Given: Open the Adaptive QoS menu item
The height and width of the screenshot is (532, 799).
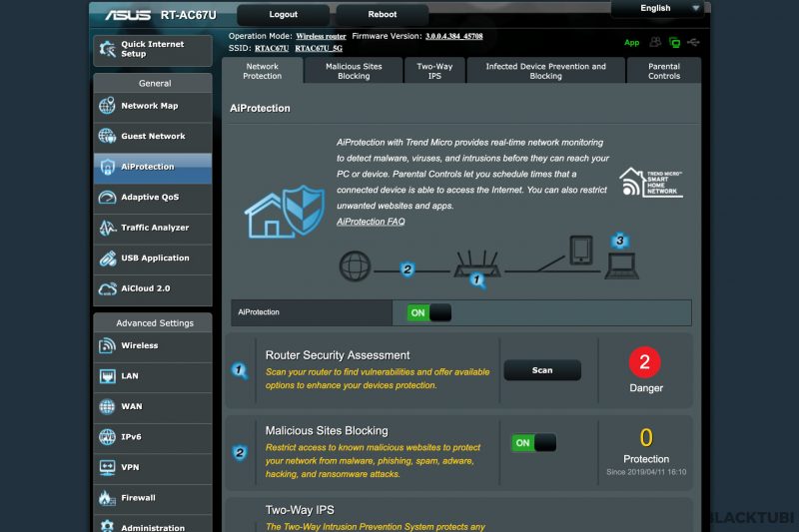Looking at the screenshot, I should tap(153, 197).
